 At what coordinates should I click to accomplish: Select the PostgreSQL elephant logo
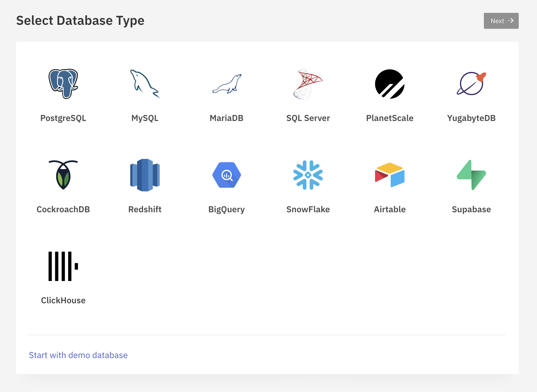coord(63,84)
